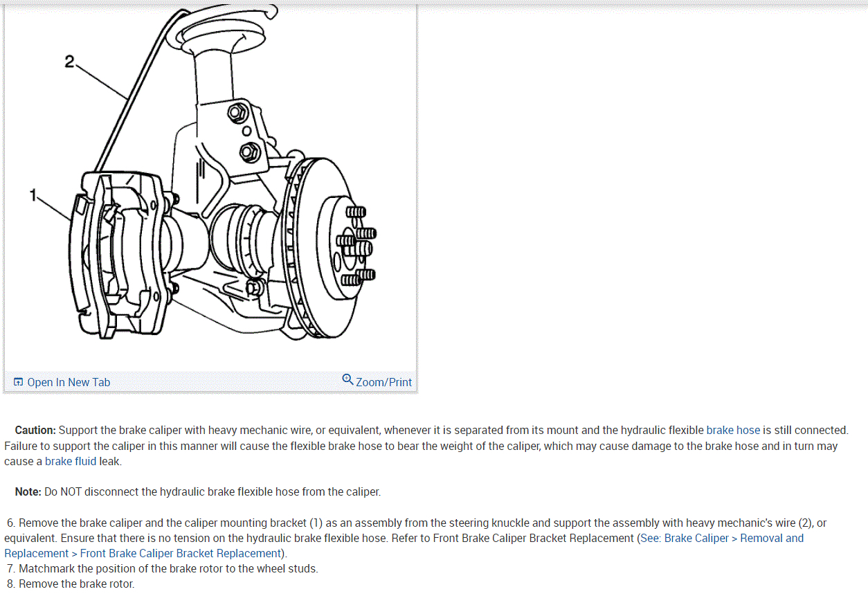Image resolution: width=868 pixels, height=596 pixels.
Task: Open the diagram via Open In New Tab text
Action: tap(69, 382)
